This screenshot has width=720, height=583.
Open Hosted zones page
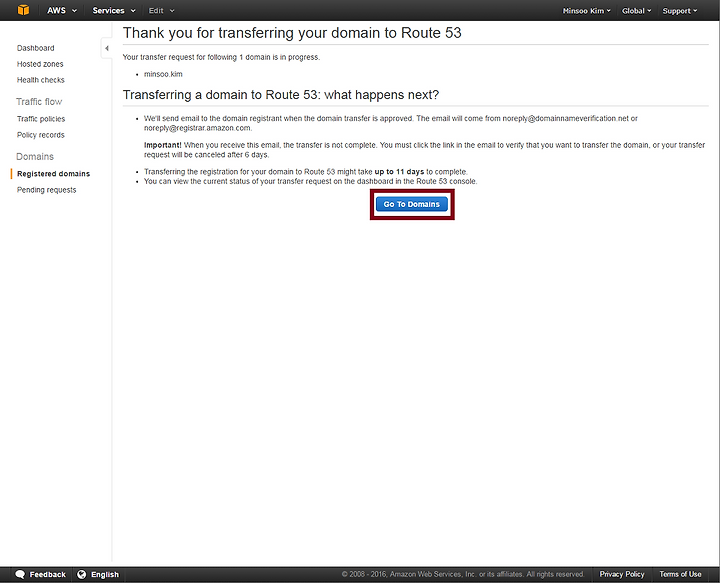click(x=40, y=64)
